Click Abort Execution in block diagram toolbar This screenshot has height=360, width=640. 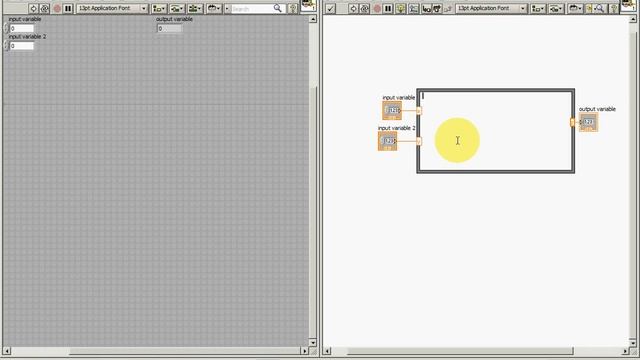(377, 8)
